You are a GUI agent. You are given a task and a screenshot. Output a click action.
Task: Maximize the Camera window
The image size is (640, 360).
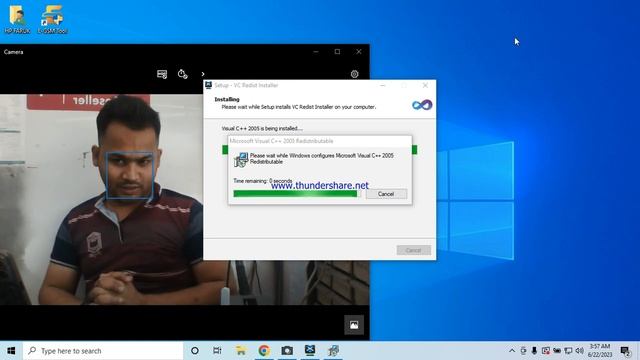(x=337, y=52)
